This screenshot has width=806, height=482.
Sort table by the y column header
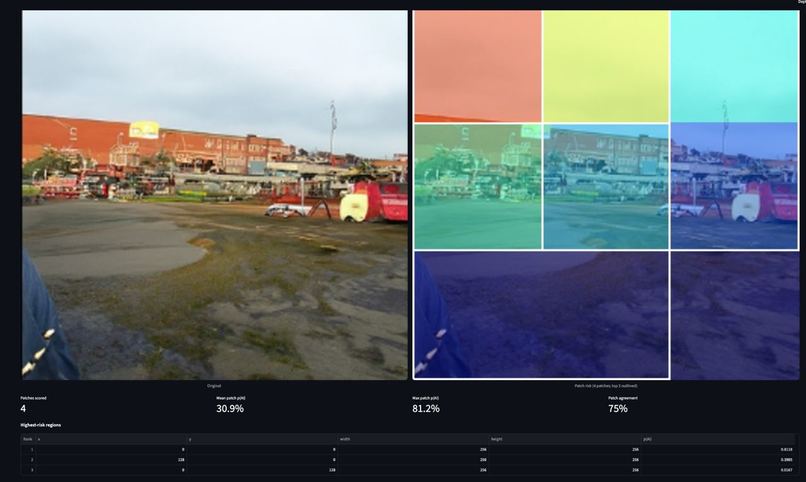261,439
